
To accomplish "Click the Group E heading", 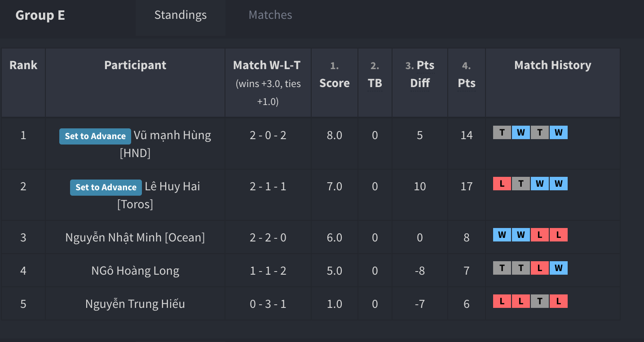I will (40, 15).
